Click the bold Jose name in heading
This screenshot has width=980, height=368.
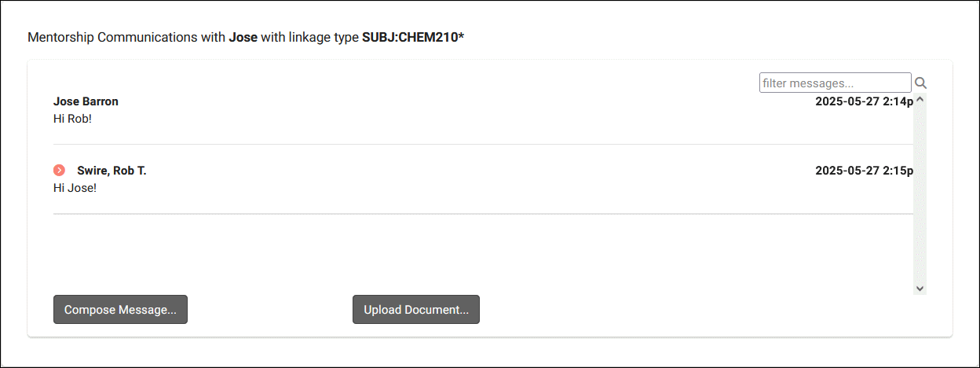tap(243, 37)
